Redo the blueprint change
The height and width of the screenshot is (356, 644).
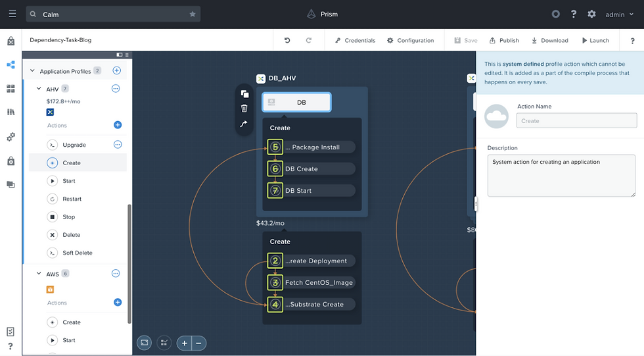(309, 40)
